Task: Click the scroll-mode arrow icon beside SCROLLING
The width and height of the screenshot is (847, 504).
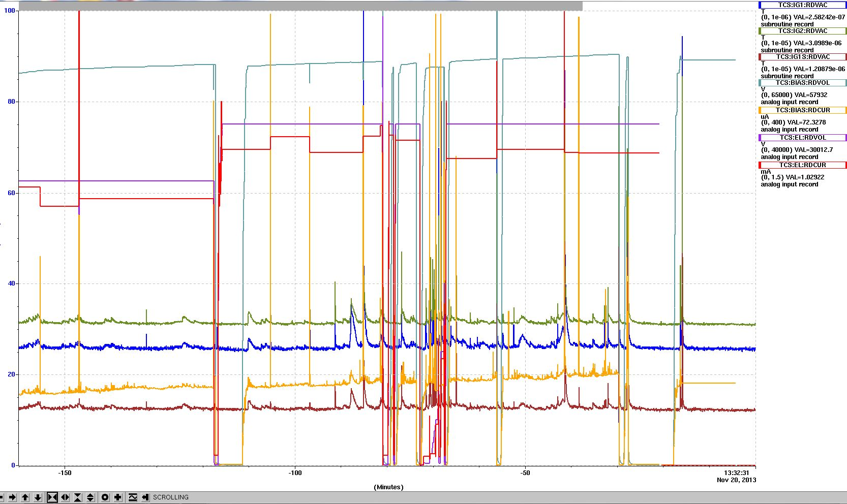Action: pos(145,497)
